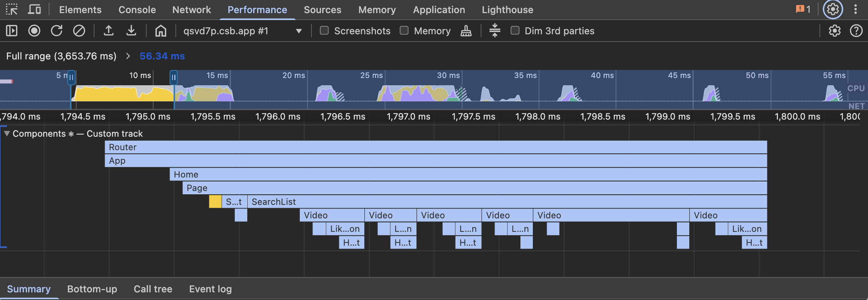Upload a profile with the upload icon
Image resolution: width=868 pixels, height=300 pixels.
tap(108, 31)
